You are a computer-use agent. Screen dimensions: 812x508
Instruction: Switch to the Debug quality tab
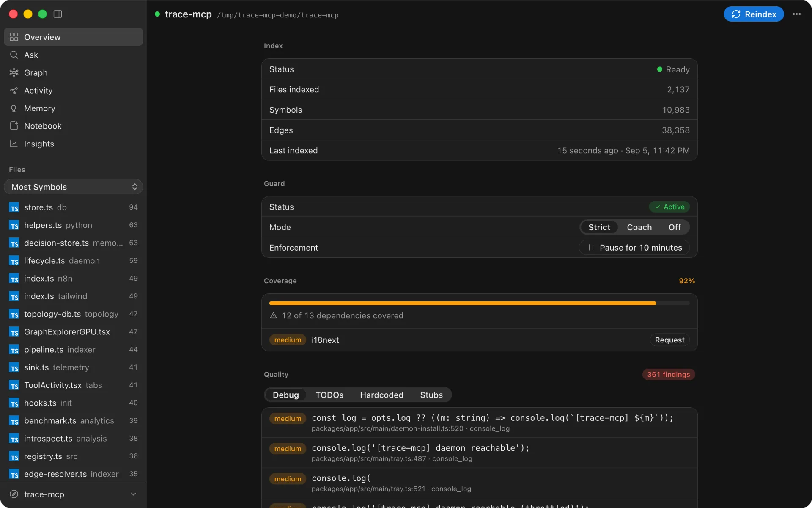[x=285, y=395]
